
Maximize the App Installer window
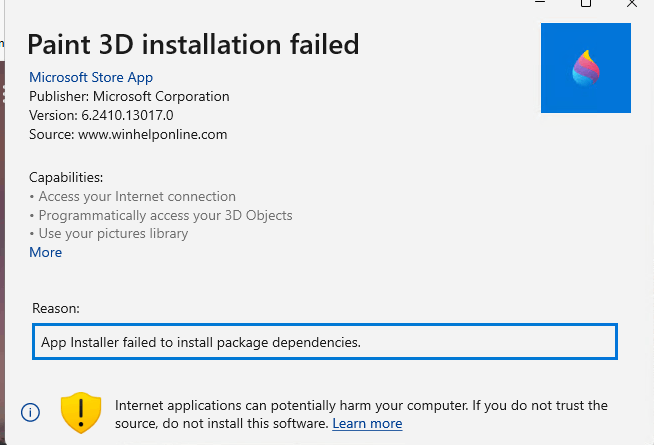(586, 4)
